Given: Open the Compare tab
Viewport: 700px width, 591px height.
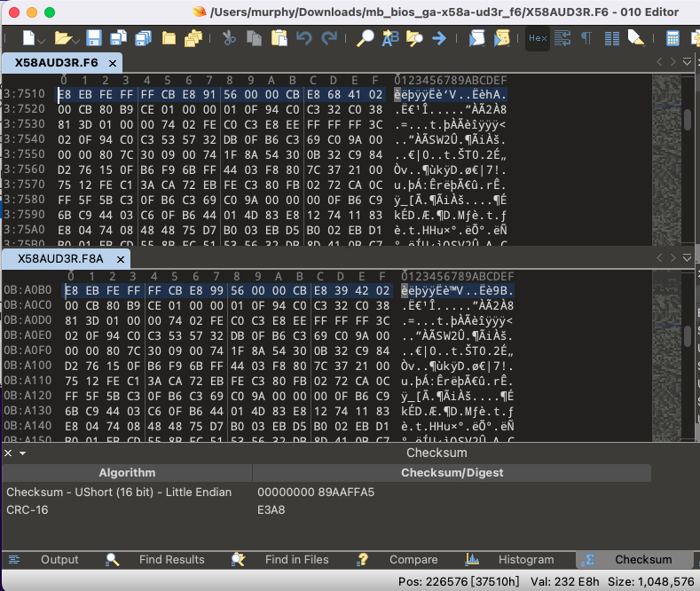Looking at the screenshot, I should [x=413, y=559].
